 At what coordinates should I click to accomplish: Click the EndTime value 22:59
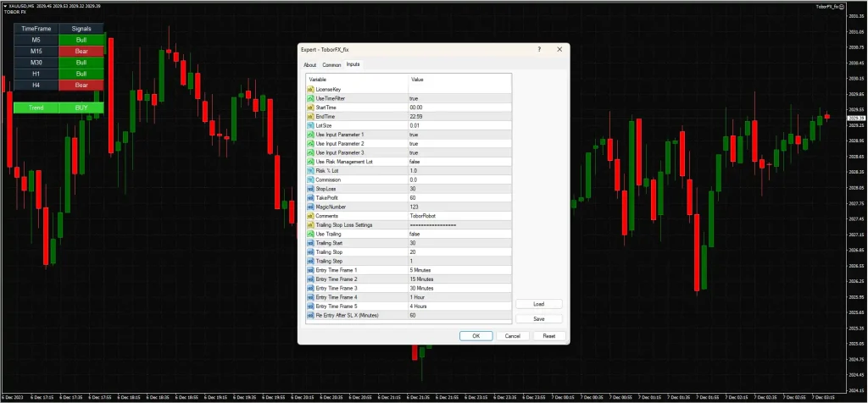[x=459, y=116]
